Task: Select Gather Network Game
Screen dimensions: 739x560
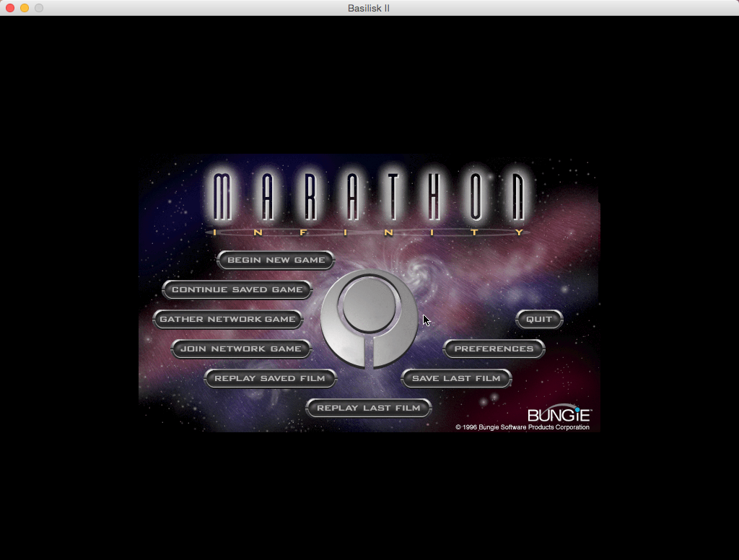Action: click(227, 319)
